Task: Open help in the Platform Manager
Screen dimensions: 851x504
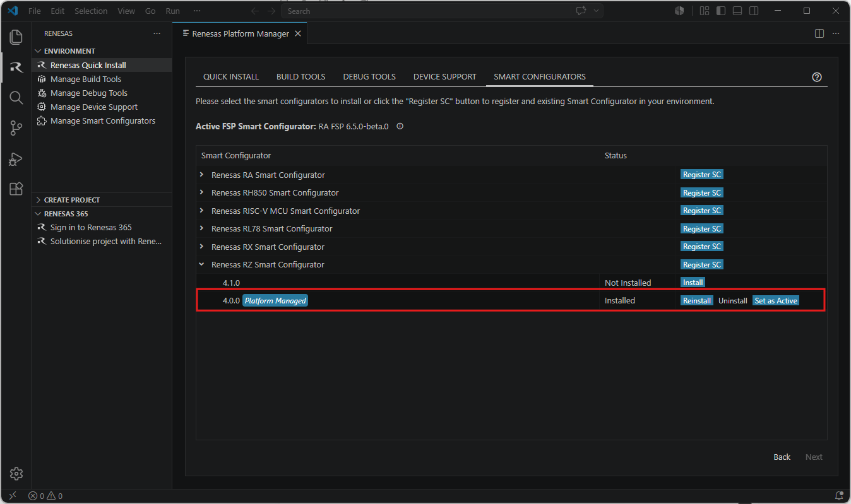Action: [x=817, y=77]
